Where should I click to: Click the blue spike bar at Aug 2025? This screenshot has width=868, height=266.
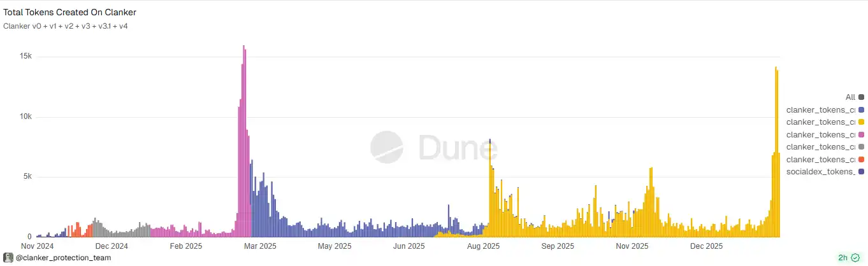[489, 143]
